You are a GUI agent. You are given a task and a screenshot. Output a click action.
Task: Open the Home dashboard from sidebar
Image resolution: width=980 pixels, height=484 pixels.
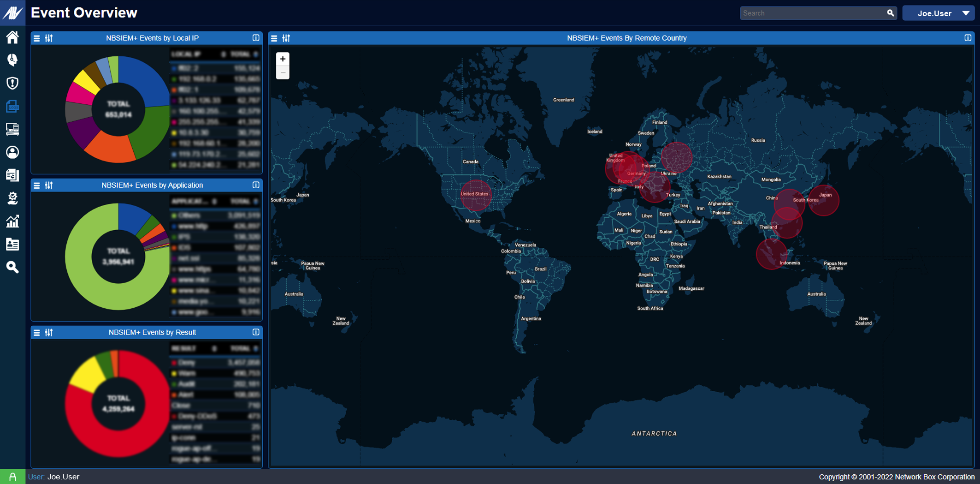[x=12, y=37]
